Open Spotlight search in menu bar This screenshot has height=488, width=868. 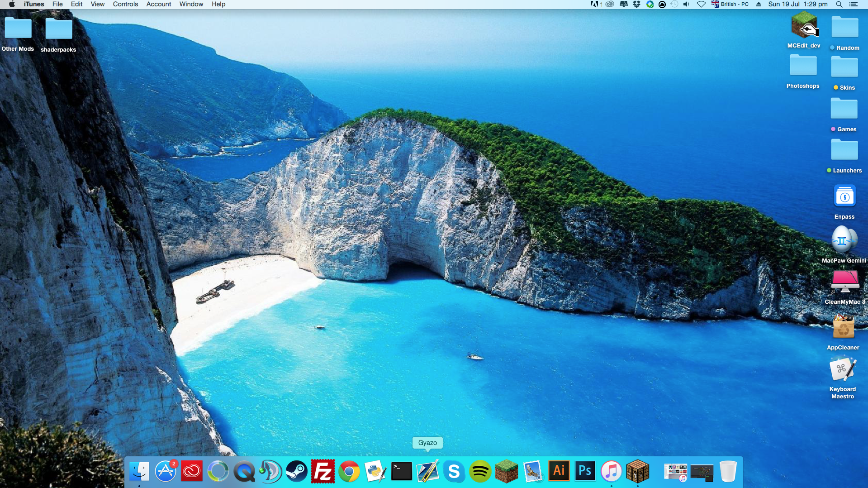click(839, 4)
